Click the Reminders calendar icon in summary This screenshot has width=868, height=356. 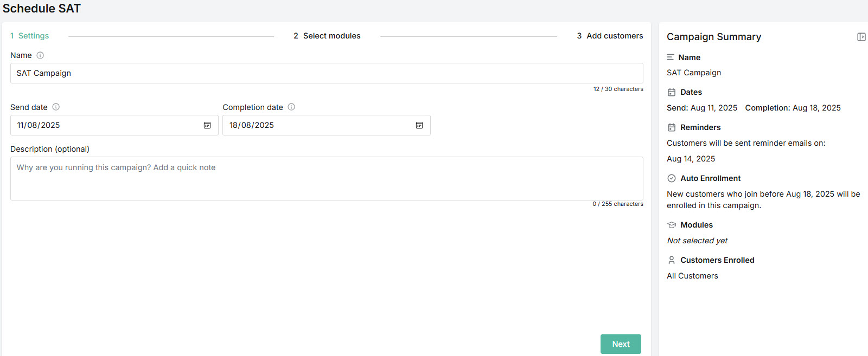click(672, 127)
